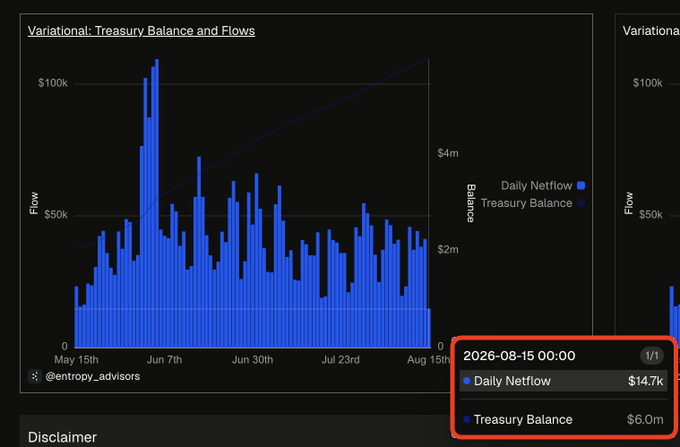Open Variational: Treasury Balance and Flows chart title link
Image resolution: width=680 pixels, height=447 pixels.
(x=141, y=31)
